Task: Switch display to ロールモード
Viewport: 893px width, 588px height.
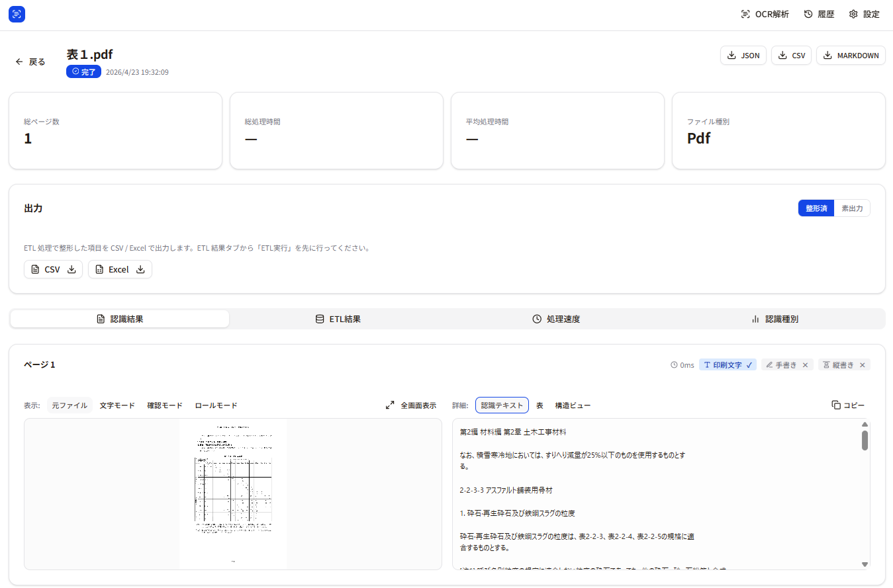Action: click(x=216, y=405)
